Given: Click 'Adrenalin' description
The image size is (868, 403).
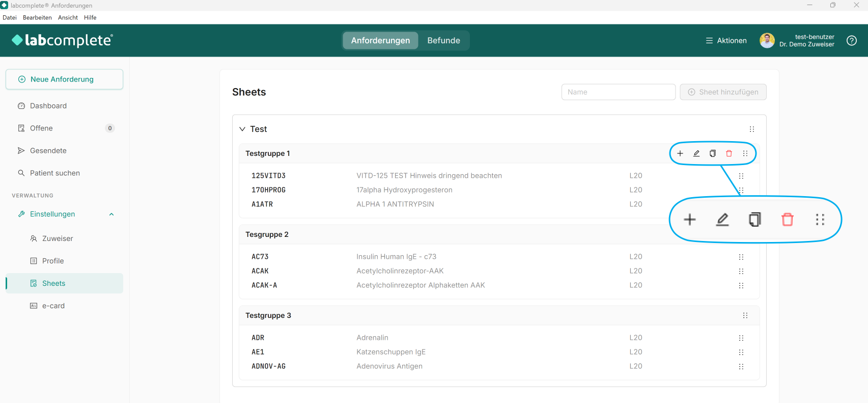Looking at the screenshot, I should coord(372,338).
